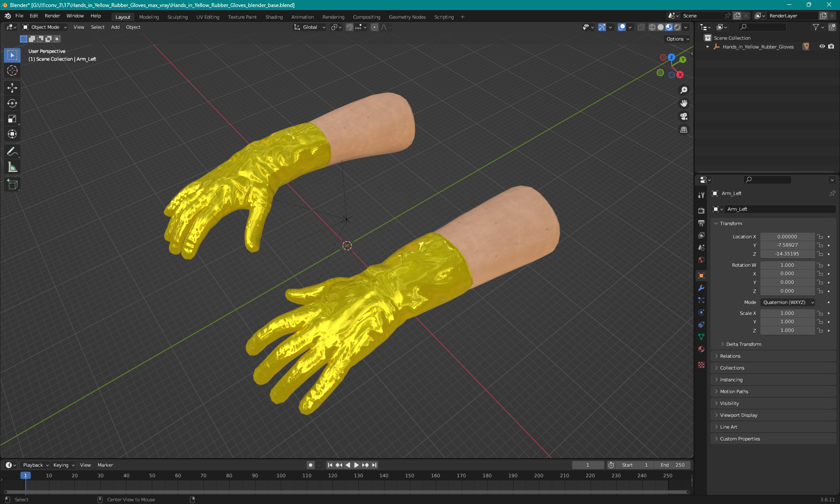Select the Select Box tool

pos(12,55)
